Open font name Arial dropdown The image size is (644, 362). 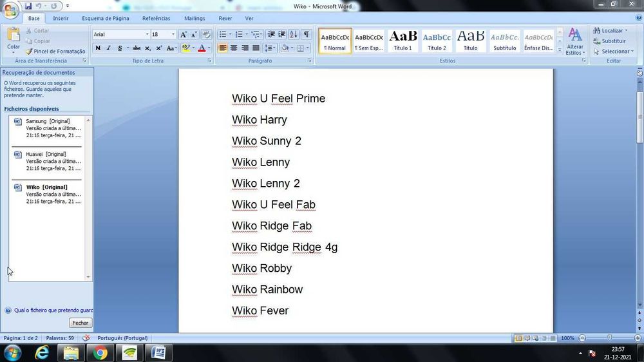(x=147, y=35)
